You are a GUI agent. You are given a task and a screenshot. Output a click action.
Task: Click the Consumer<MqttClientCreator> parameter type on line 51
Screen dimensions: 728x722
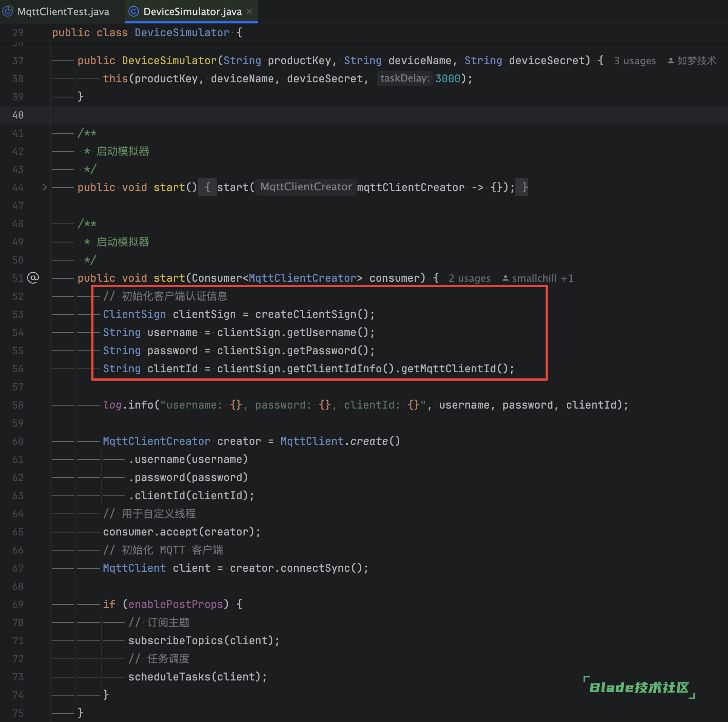point(277,278)
